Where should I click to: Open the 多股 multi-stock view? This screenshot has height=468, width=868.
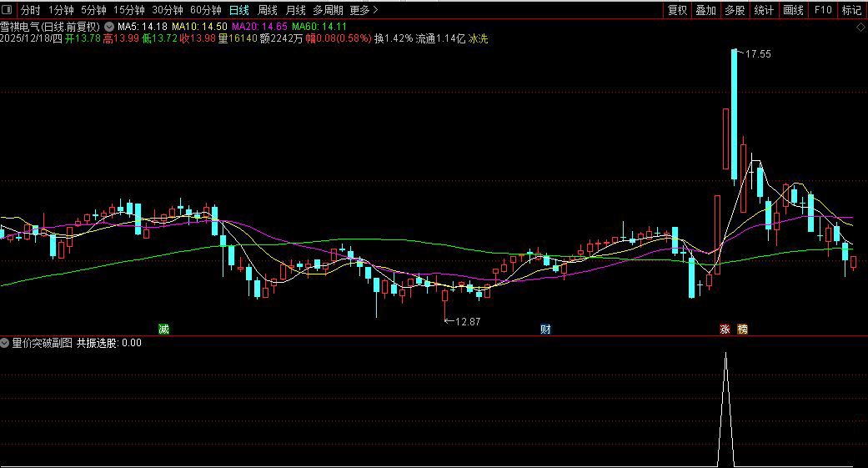point(735,10)
